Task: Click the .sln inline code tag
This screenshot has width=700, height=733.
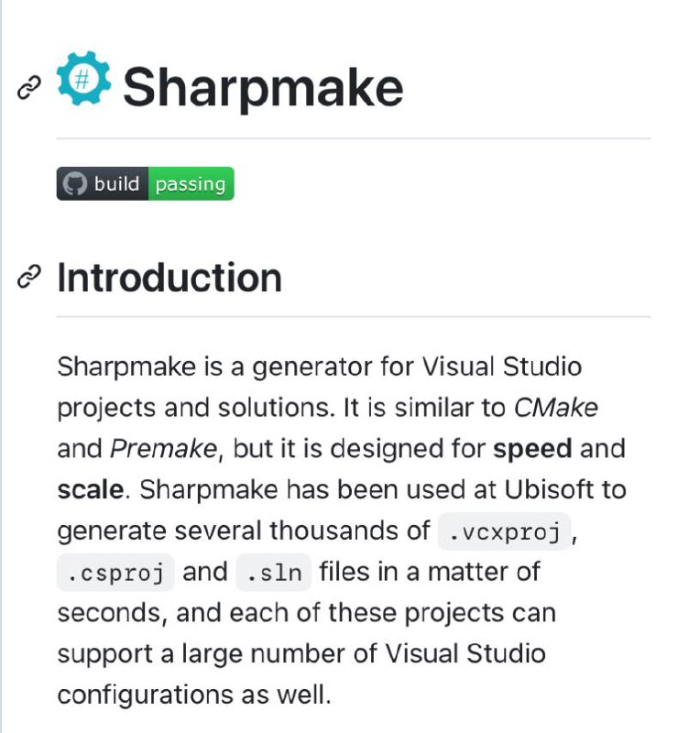Action: 274,573
